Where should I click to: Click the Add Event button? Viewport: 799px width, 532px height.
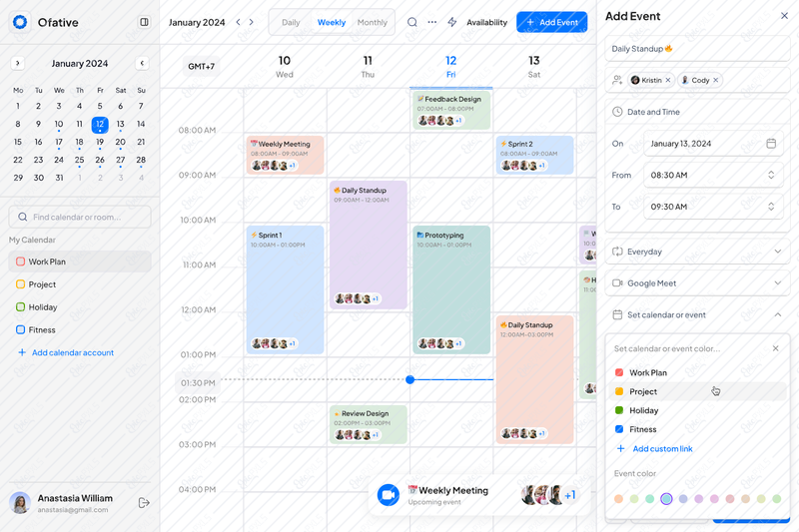(552, 22)
